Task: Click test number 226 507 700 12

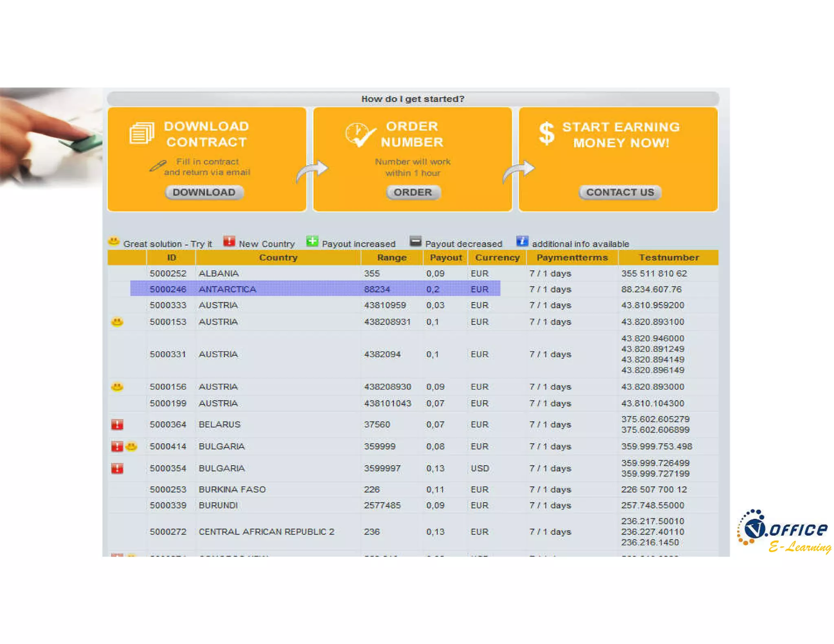Action: pos(654,490)
